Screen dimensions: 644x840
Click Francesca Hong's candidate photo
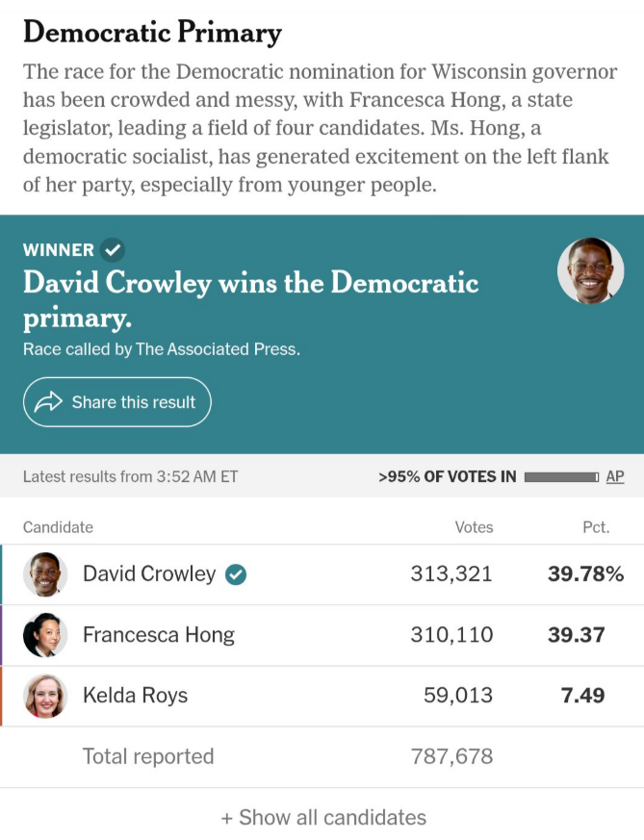(x=45, y=635)
